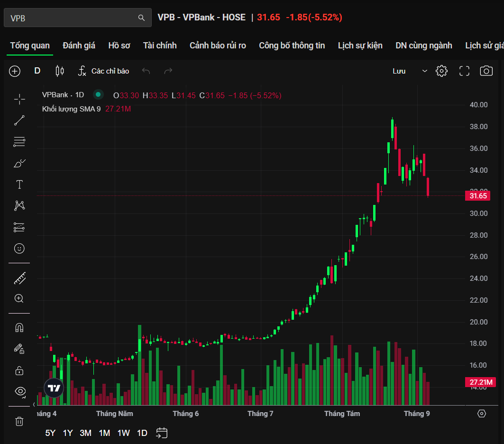This screenshot has height=444, width=504.
Task: Open the Công bố thông tin tab
Action: point(292,46)
